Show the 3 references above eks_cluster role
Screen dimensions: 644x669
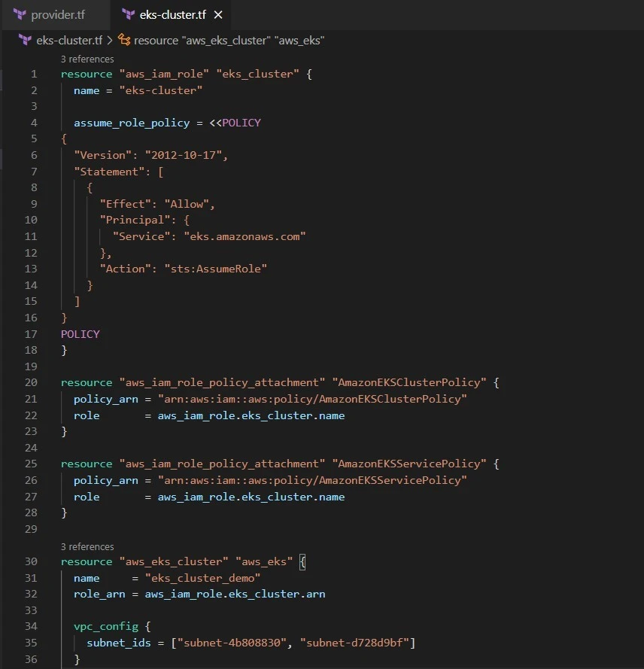coord(87,59)
